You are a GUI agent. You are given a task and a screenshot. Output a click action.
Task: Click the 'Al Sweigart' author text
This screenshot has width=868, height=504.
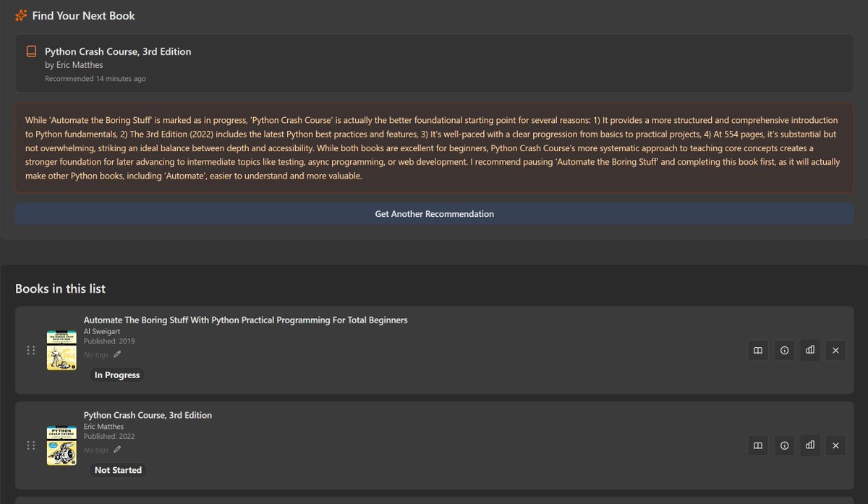click(x=102, y=331)
